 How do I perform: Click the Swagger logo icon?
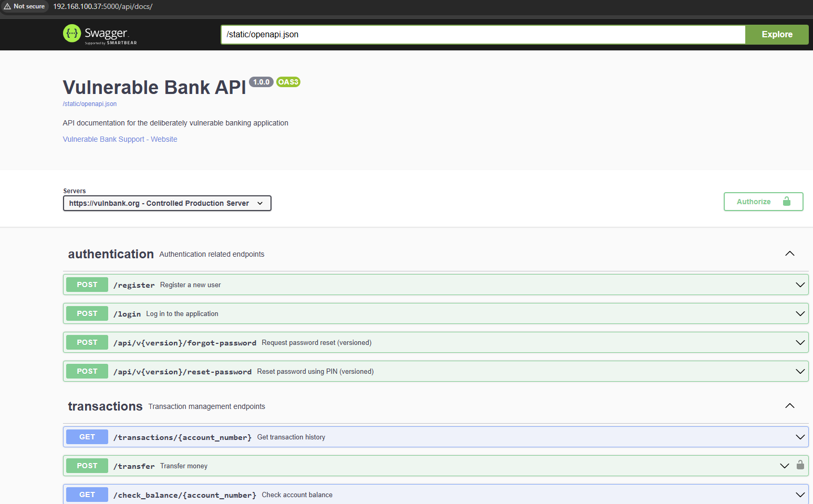[x=72, y=34]
